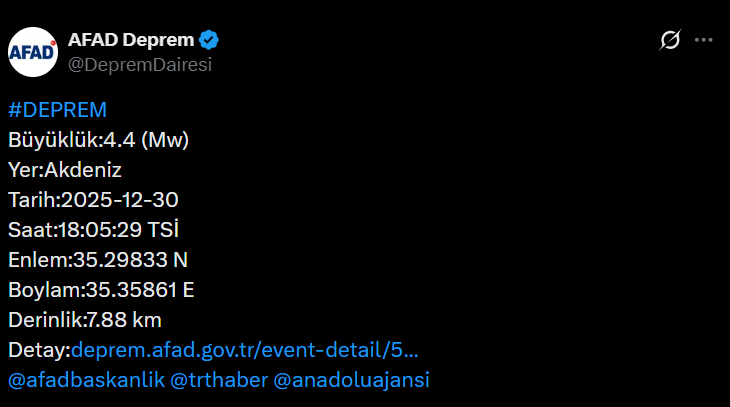The width and height of the screenshot is (730, 407).
Task: Click the Büyüklük 4.4 magnitude line
Action: (x=98, y=140)
